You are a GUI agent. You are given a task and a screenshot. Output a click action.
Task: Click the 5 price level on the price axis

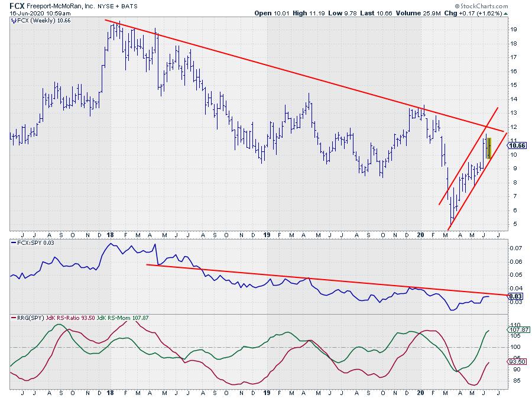515,224
